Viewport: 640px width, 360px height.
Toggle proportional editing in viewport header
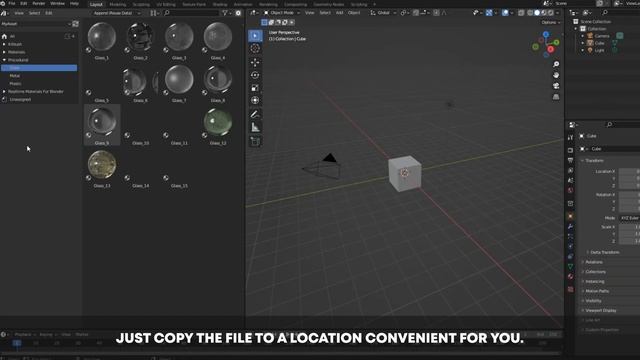click(436, 13)
